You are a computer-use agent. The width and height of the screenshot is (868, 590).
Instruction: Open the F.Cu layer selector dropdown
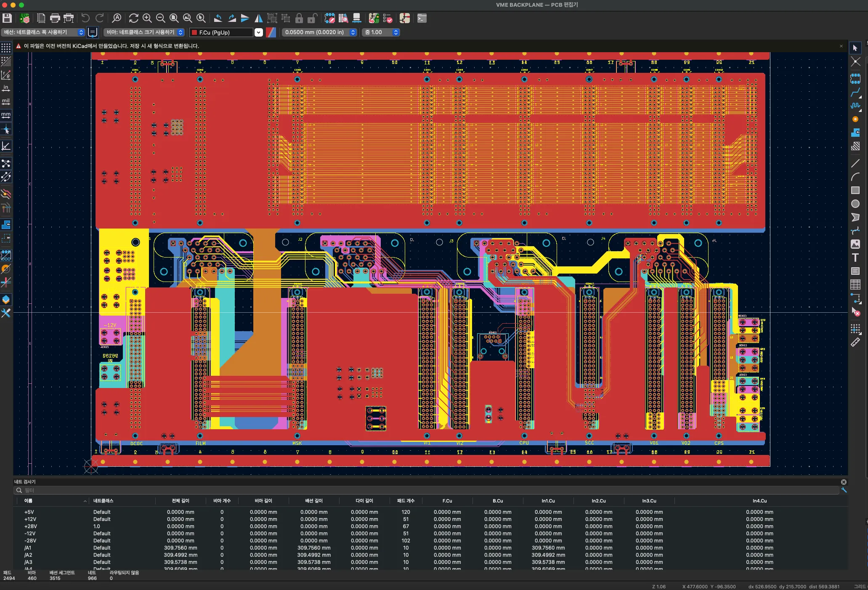point(258,32)
